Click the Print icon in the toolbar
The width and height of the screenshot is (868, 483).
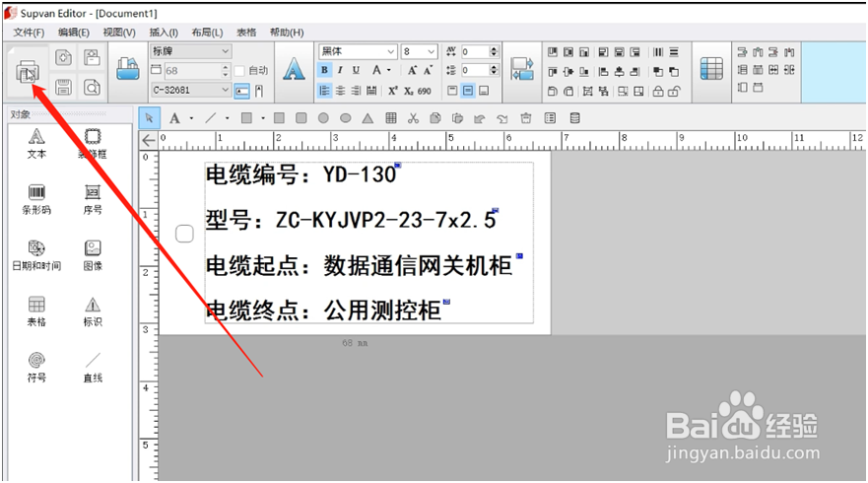[x=28, y=73]
